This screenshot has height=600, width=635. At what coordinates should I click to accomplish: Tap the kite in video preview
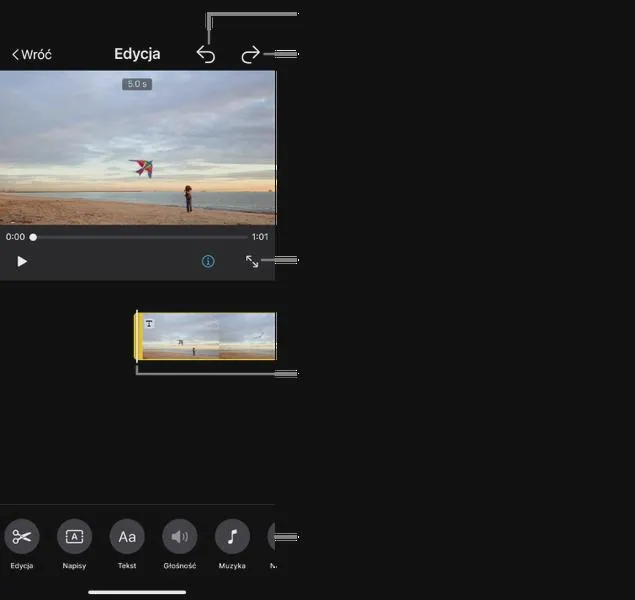[x=141, y=168]
